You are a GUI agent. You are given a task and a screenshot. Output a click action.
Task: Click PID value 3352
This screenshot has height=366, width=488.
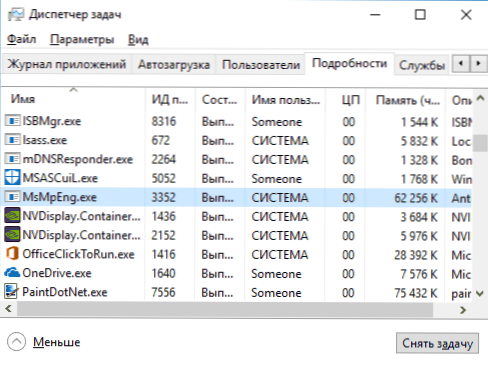tap(163, 198)
